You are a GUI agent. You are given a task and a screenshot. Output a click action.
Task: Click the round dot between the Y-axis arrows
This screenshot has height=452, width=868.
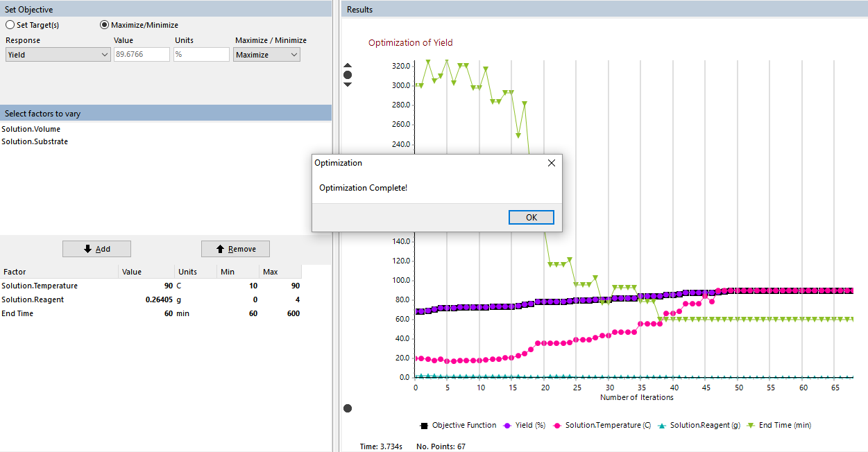(x=348, y=75)
